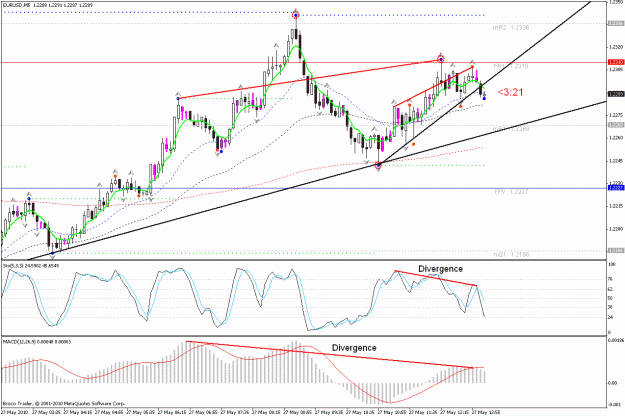
Task: Click the 27 May 12:55 time axis label
Action: [485, 412]
